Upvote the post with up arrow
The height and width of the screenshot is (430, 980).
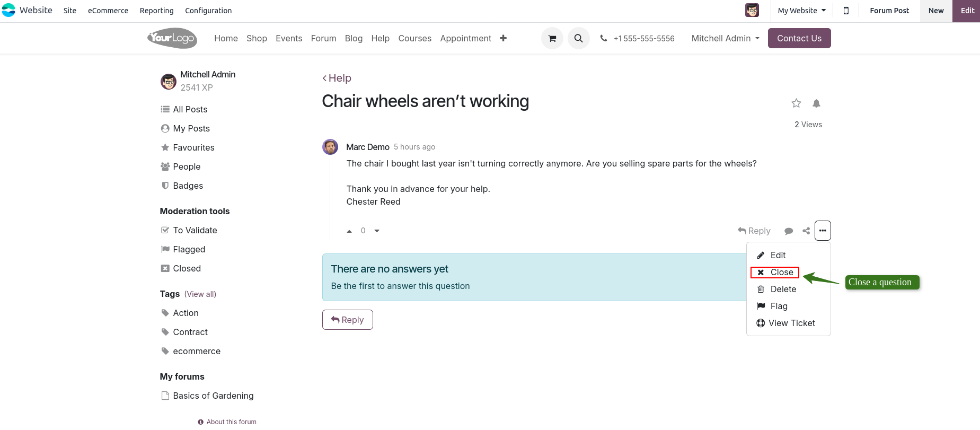pyautogui.click(x=349, y=231)
